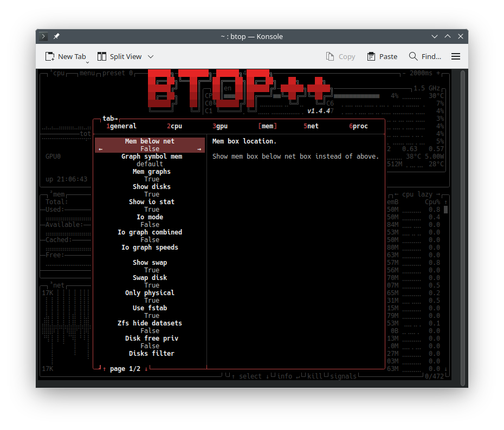Viewport: 504px width, 430px height.
Task: Select the Disks filter option
Action: [x=152, y=354]
